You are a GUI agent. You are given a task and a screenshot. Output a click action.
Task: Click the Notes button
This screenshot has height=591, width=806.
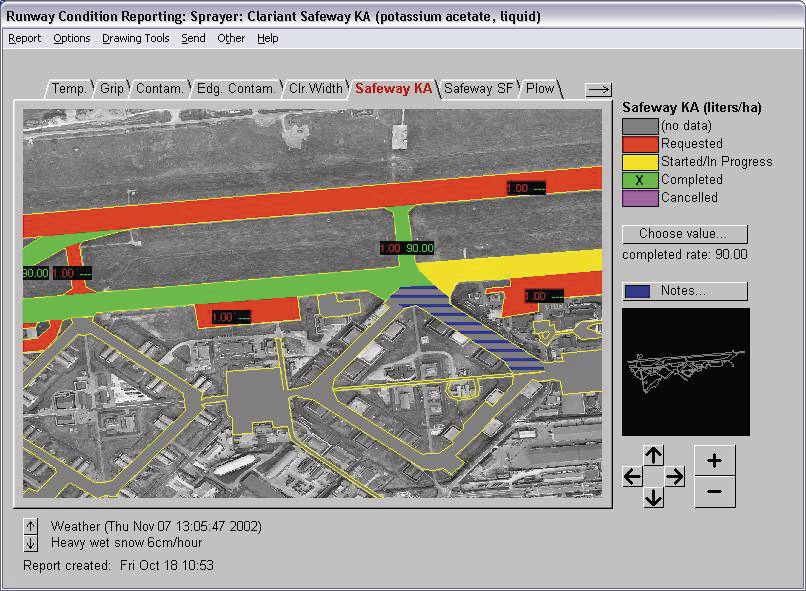click(x=684, y=291)
